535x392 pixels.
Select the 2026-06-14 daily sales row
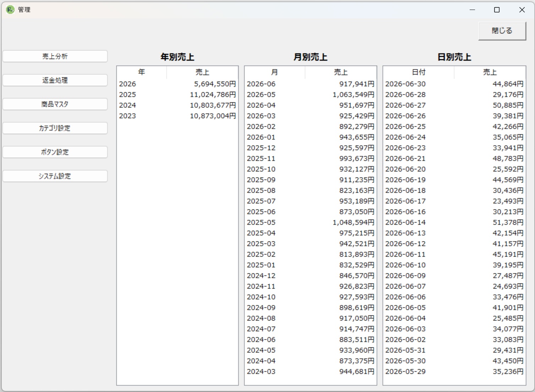tap(454, 223)
